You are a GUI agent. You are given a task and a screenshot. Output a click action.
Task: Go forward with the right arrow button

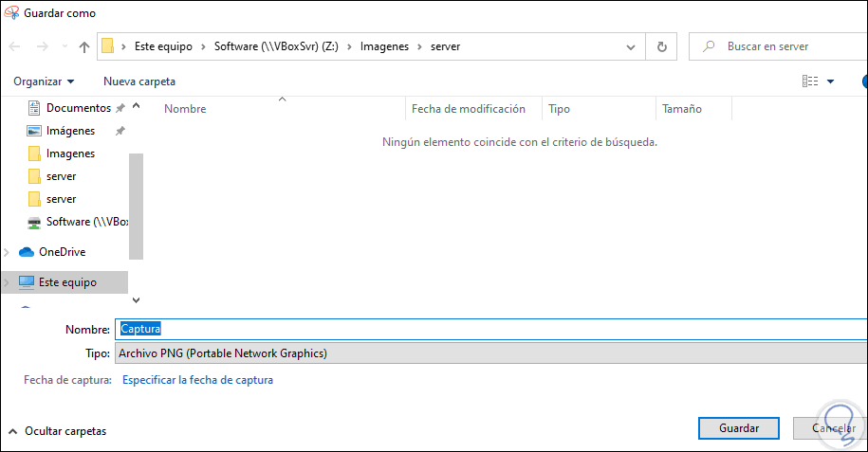pyautogui.click(x=42, y=47)
